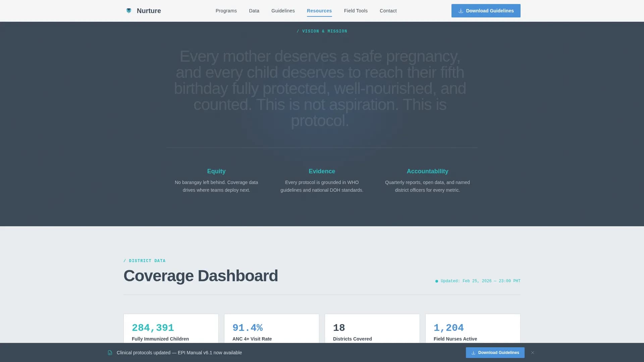
Task: Click the Nurture shield logo icon
Action: 129,11
